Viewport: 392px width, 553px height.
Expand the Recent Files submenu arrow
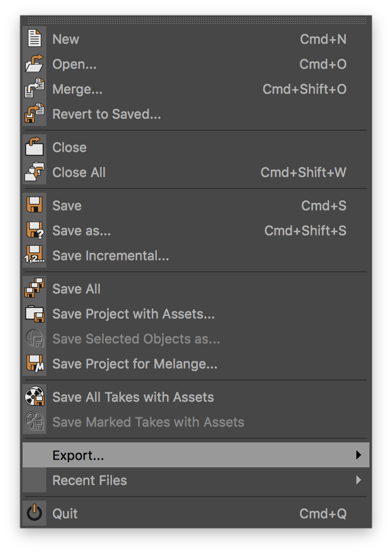pyautogui.click(x=358, y=480)
